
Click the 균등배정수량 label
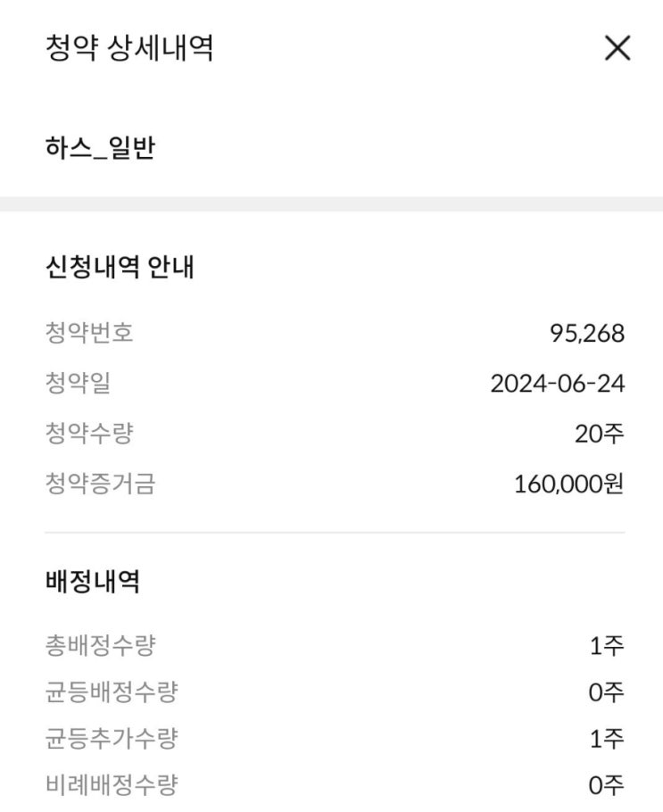[x=112, y=691]
